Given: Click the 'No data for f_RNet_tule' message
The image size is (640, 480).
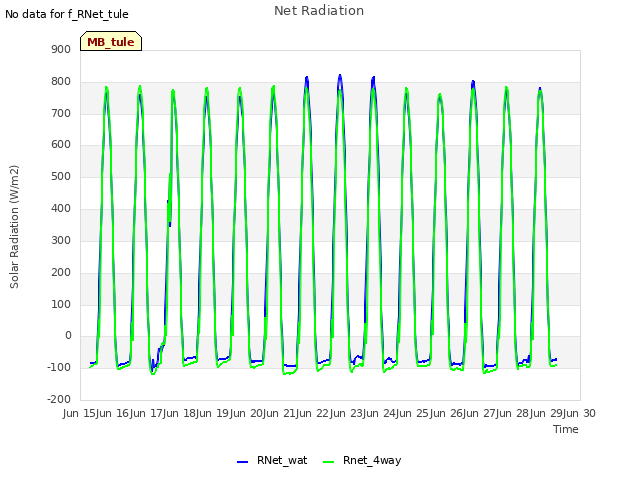Looking at the screenshot, I should pos(67,14).
